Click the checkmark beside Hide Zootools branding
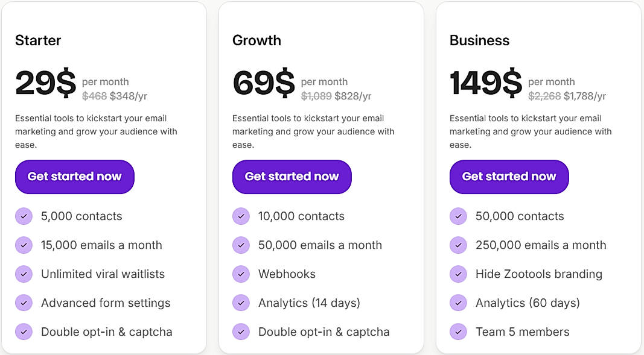The height and width of the screenshot is (355, 644). 458,274
